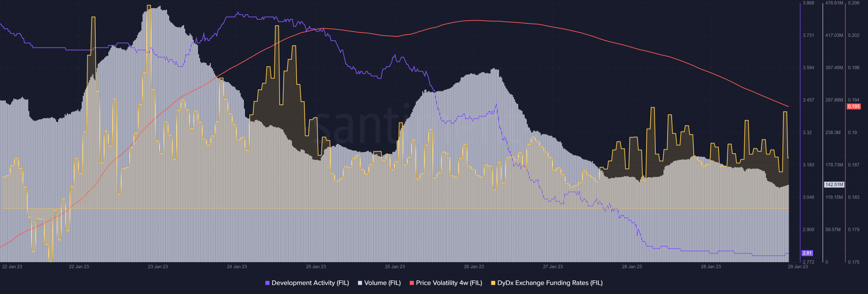Click the 357.46M axis label
868x294 pixels.
[834, 67]
